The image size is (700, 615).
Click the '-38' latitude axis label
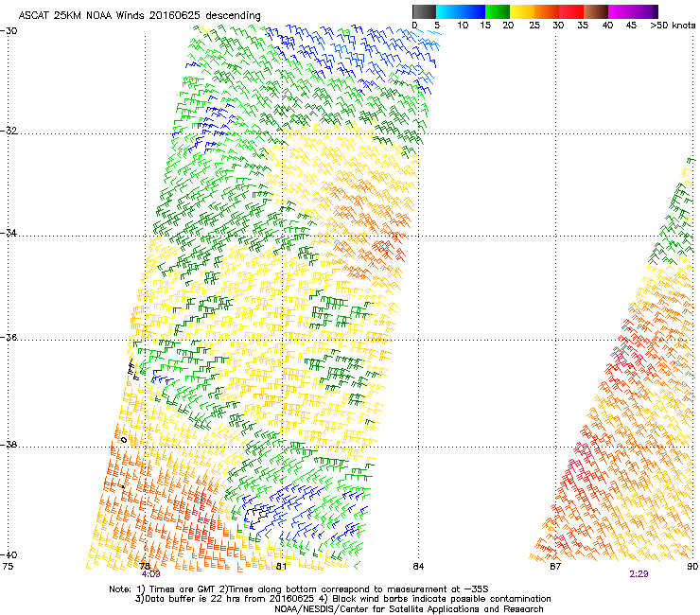9,445
